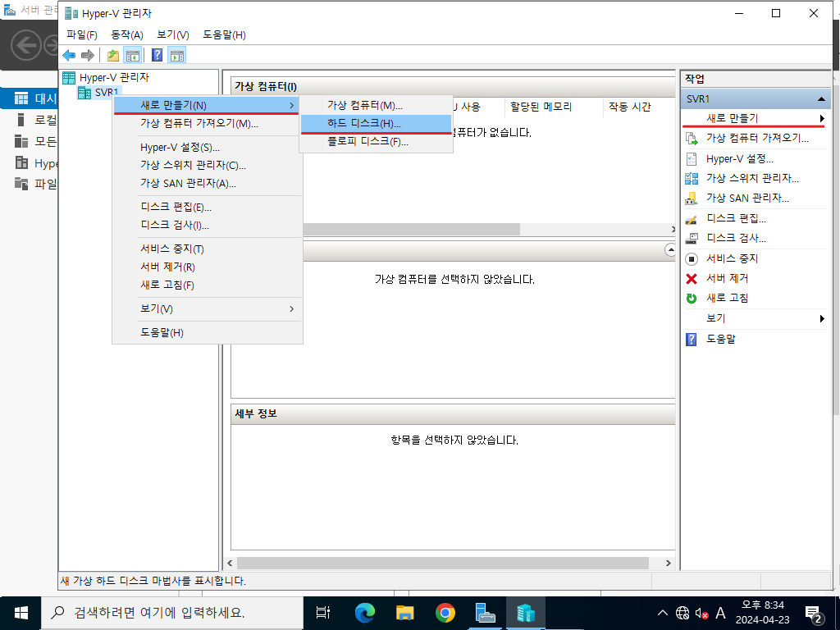Choose 플로피 디스크(F)... from the submenu
This screenshot has width=840, height=630.
377,142
